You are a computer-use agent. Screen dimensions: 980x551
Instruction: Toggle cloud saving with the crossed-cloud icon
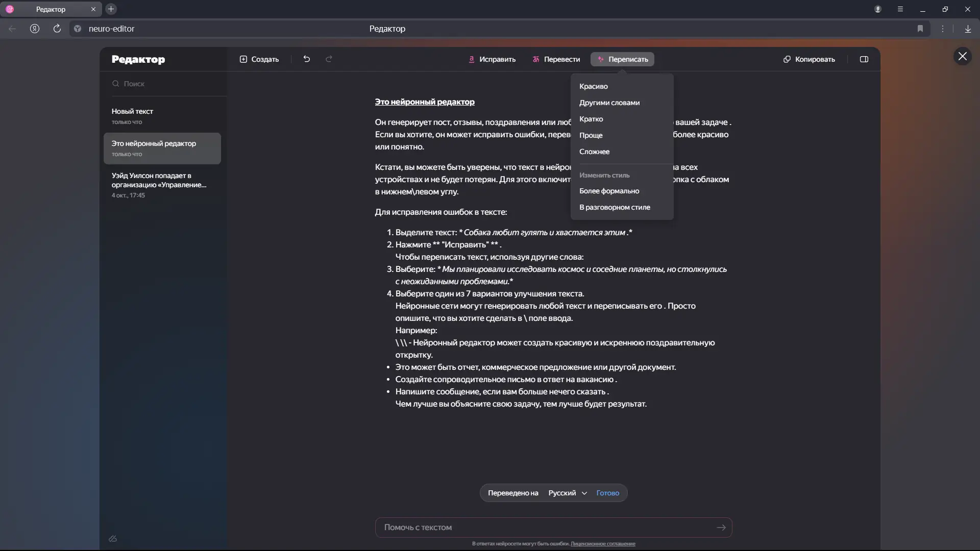[x=113, y=539]
